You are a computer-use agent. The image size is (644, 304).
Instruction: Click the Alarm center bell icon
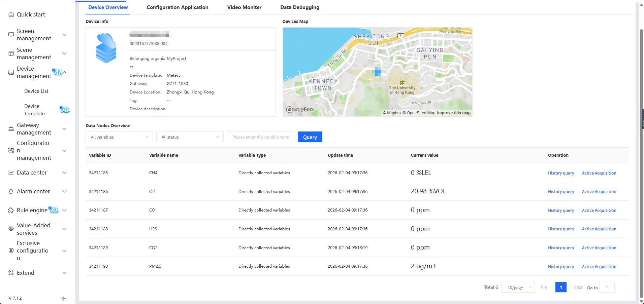(x=11, y=191)
